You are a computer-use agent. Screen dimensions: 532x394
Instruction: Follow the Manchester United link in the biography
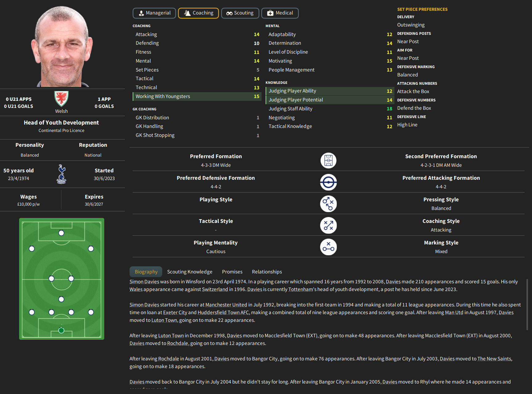tap(226, 305)
